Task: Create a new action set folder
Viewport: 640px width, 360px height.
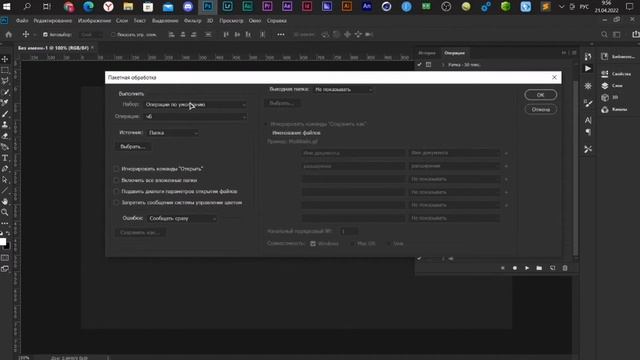Action: click(539, 268)
